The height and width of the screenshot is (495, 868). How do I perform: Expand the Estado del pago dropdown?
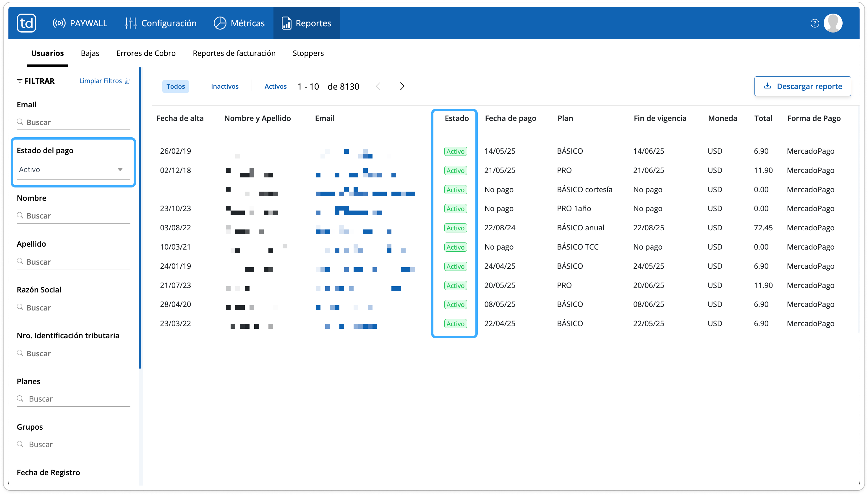tap(73, 169)
